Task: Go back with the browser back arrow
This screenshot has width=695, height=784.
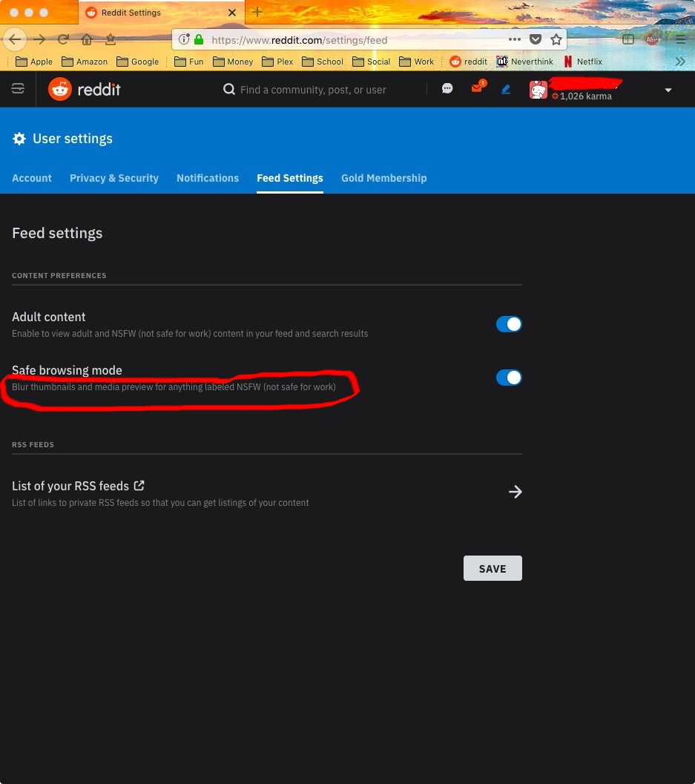Action: point(15,39)
